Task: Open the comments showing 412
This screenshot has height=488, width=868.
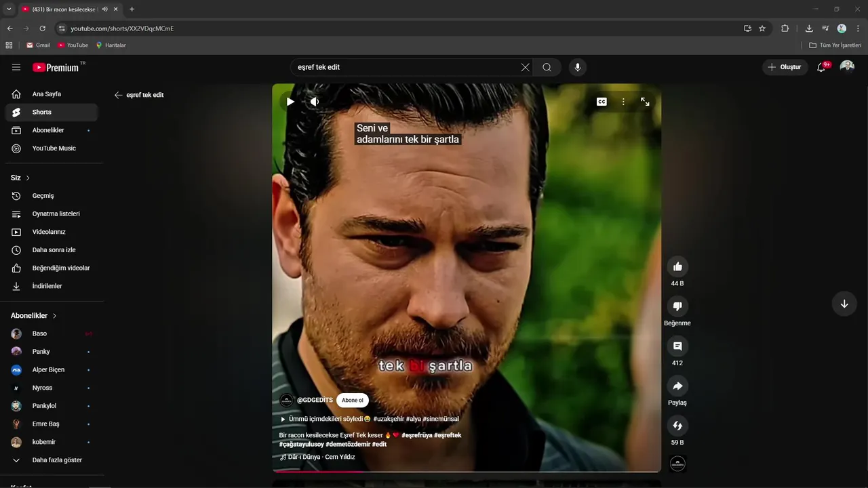Action: [x=677, y=346]
